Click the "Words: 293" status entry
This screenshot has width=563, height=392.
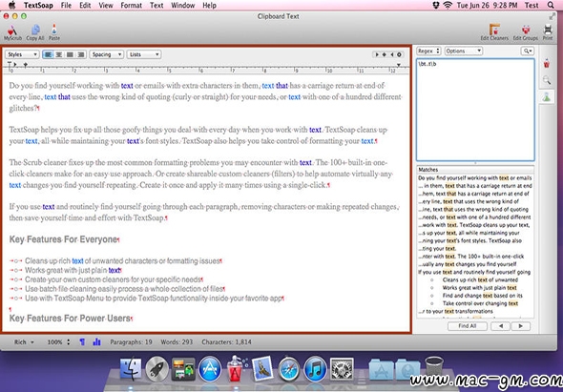click(177, 342)
